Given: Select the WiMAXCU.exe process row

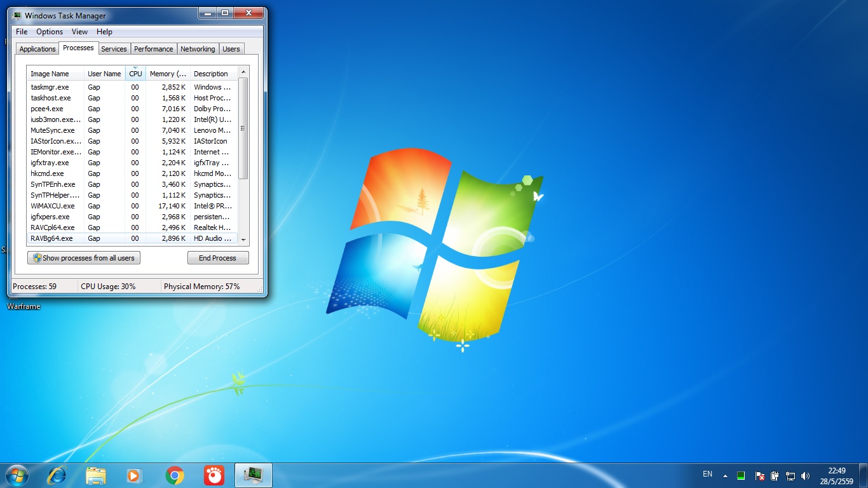Looking at the screenshot, I should click(132, 206).
